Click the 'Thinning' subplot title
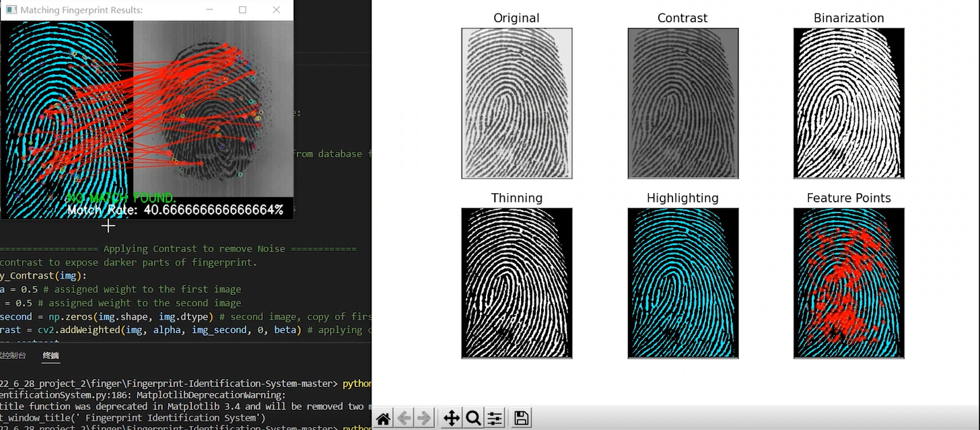 (516, 198)
